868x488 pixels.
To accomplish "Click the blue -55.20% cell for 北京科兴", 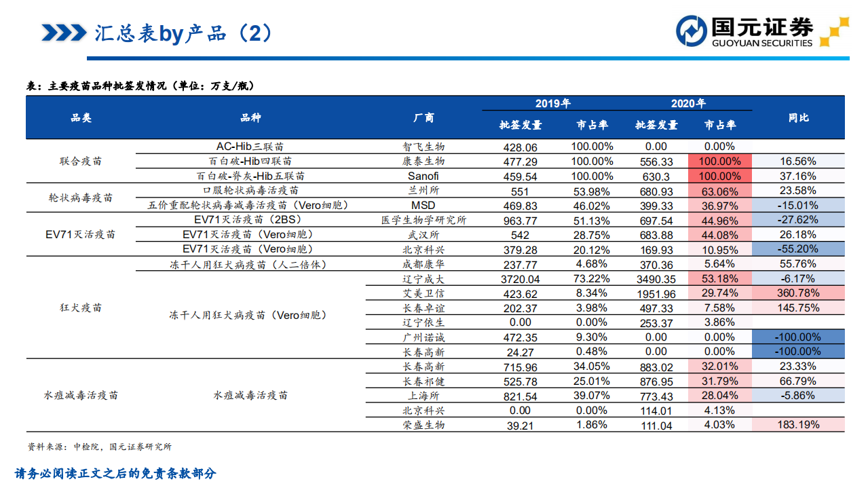I will (x=798, y=249).
